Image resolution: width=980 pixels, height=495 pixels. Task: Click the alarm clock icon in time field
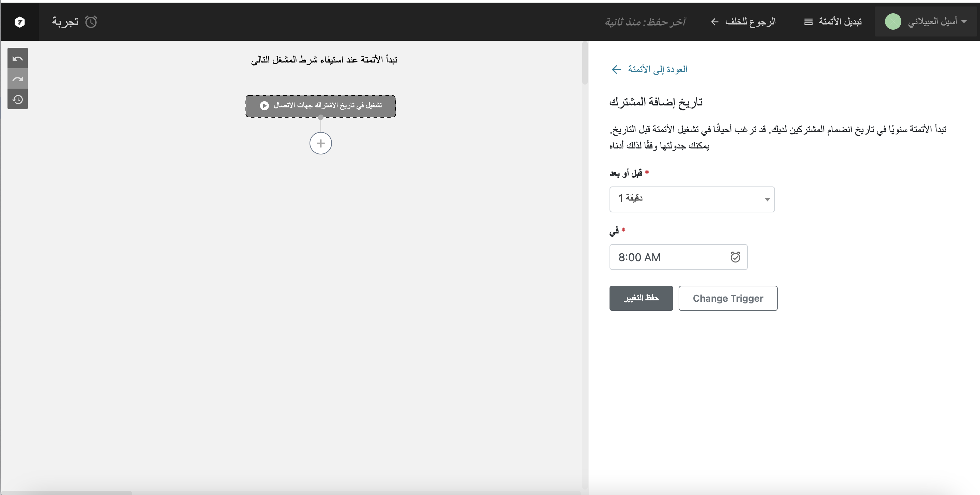click(x=735, y=257)
